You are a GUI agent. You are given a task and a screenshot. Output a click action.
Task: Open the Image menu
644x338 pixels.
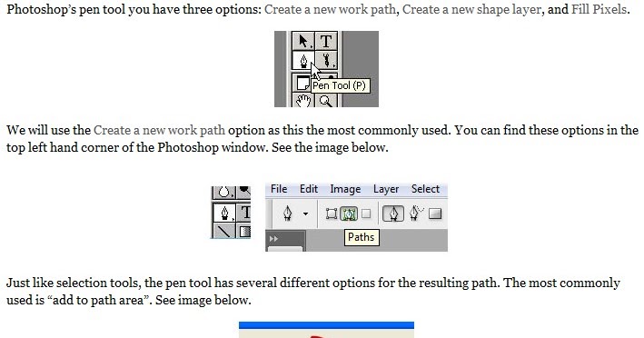pos(345,189)
